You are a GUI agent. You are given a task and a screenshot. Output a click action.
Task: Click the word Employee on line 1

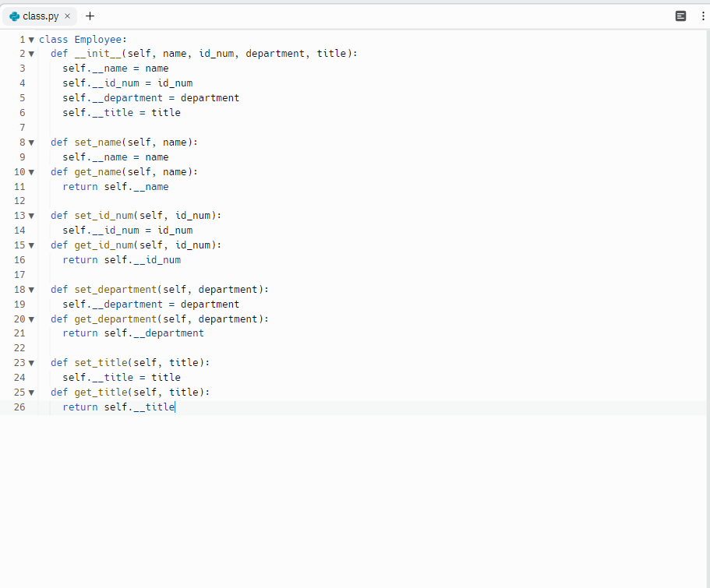click(x=98, y=39)
